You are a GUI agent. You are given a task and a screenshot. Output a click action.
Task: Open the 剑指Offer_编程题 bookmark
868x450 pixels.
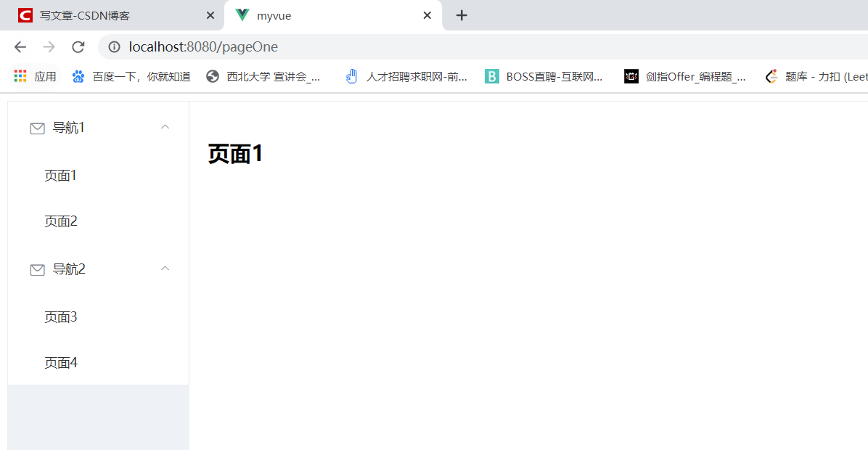685,76
